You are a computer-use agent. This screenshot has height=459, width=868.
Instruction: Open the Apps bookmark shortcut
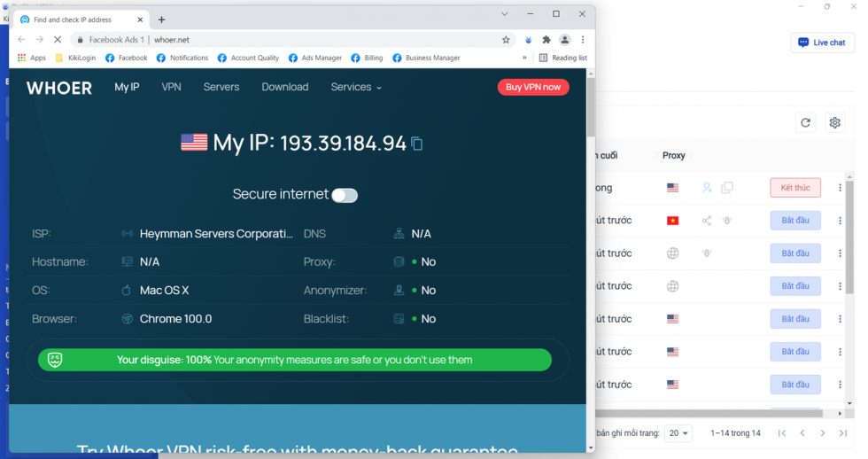[32, 58]
